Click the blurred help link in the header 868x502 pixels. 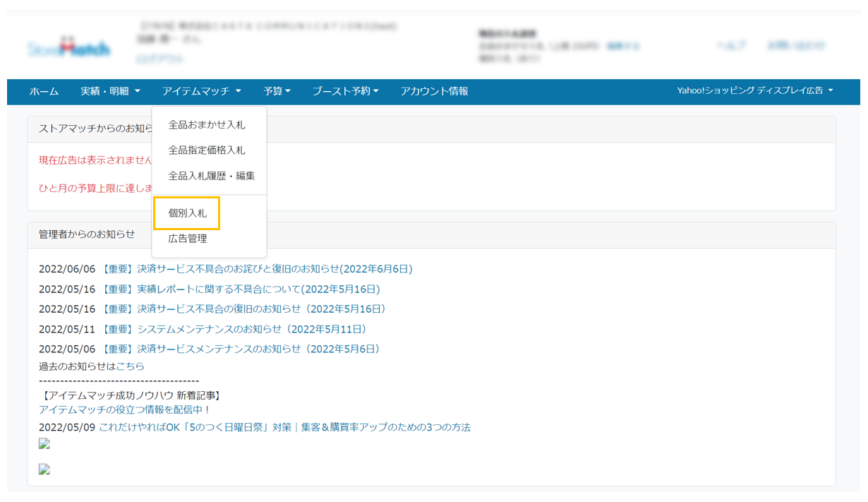731,45
